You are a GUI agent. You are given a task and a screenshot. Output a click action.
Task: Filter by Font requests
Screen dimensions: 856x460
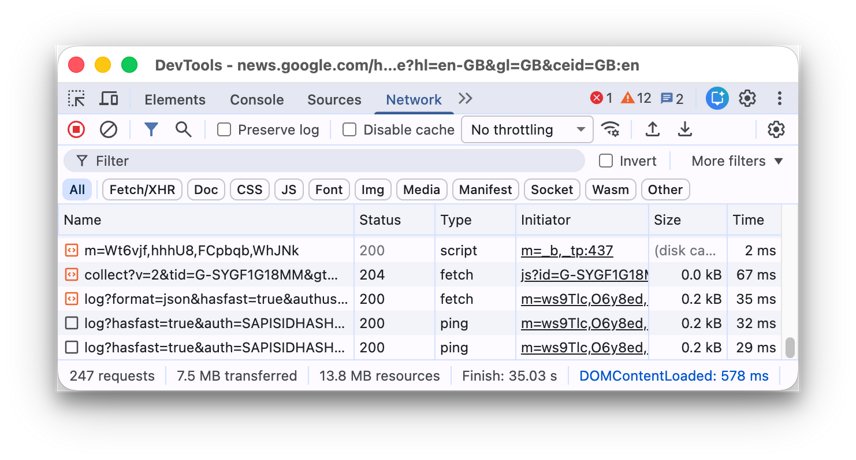pyautogui.click(x=329, y=189)
